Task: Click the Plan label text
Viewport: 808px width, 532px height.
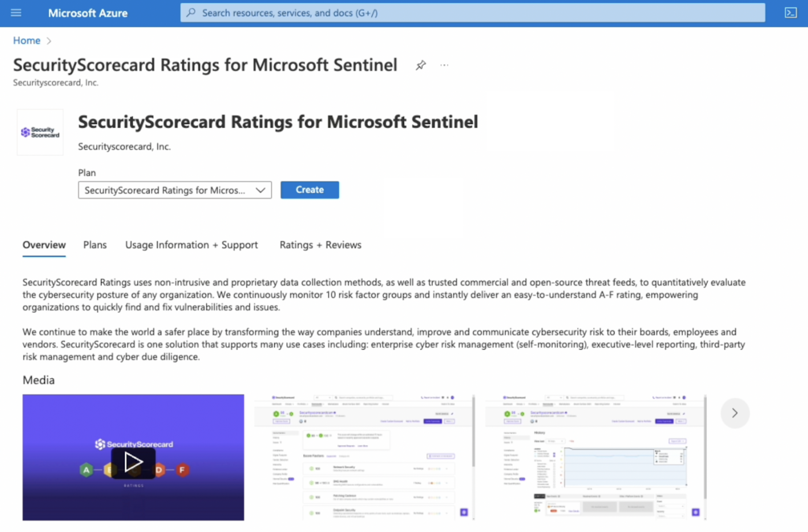Action: point(87,173)
